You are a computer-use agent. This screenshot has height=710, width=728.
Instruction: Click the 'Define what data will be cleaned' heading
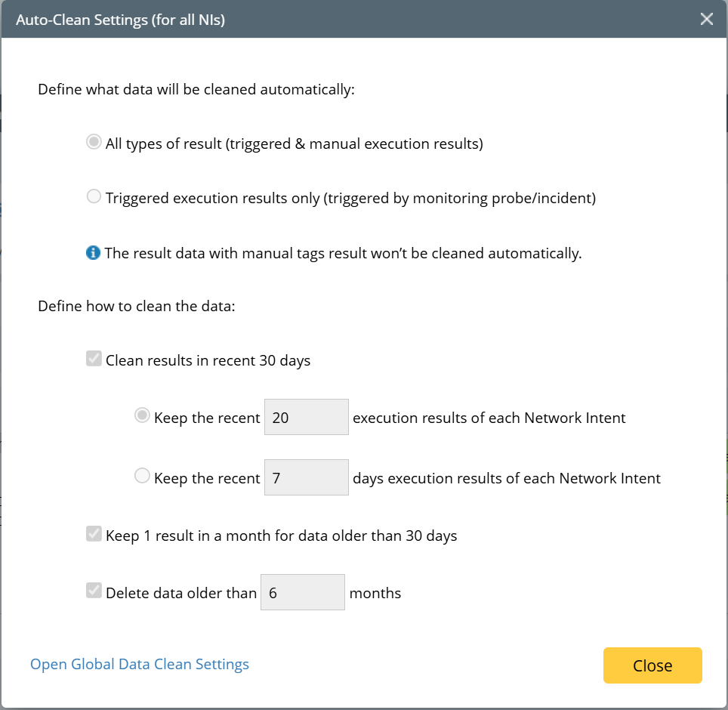pyautogui.click(x=196, y=90)
